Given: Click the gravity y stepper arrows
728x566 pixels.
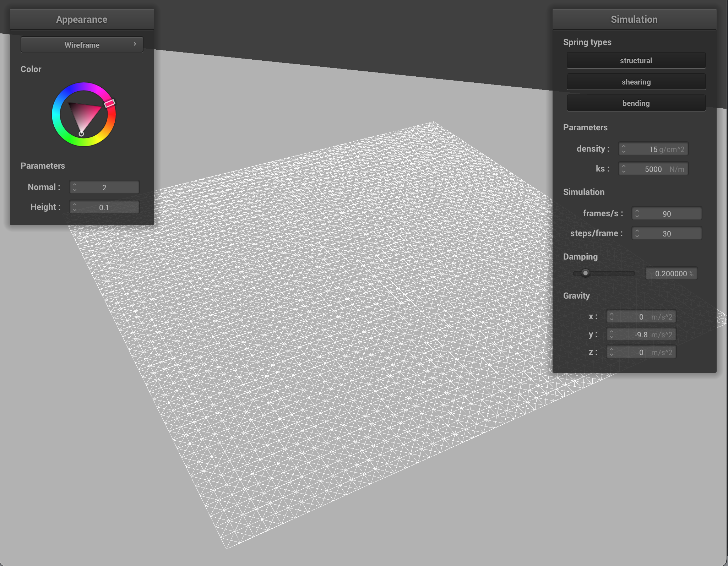Looking at the screenshot, I should (x=612, y=334).
